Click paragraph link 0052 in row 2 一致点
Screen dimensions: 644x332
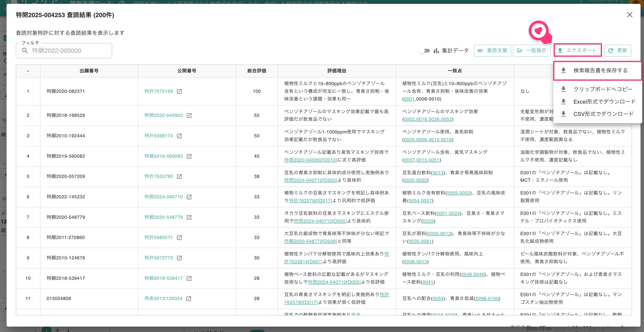446,119
